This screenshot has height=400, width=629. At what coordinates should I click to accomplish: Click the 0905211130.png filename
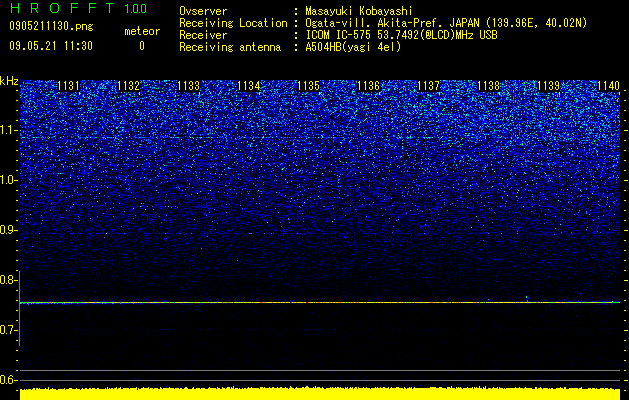pyautogui.click(x=51, y=26)
